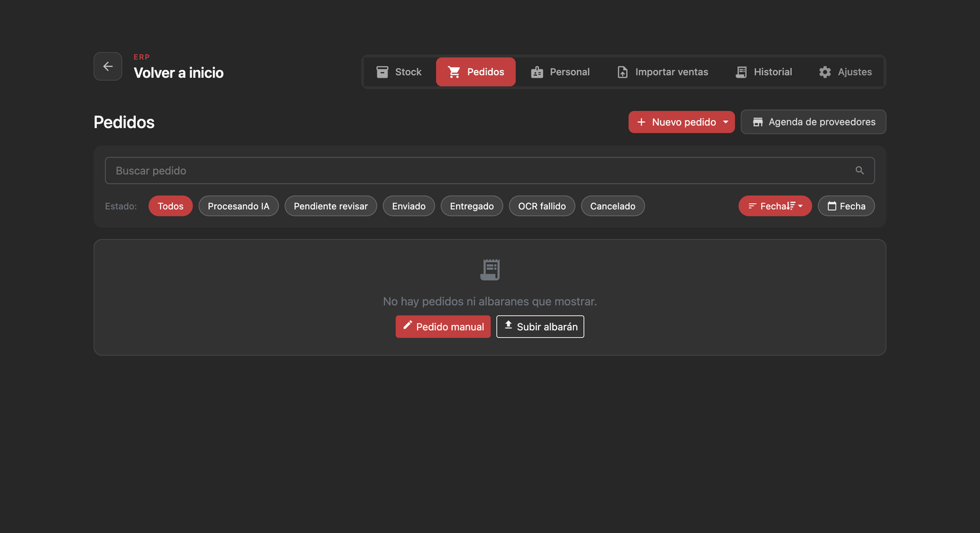Image resolution: width=980 pixels, height=533 pixels.
Task: Click the magnifier icon in search field
Action: pos(860,170)
